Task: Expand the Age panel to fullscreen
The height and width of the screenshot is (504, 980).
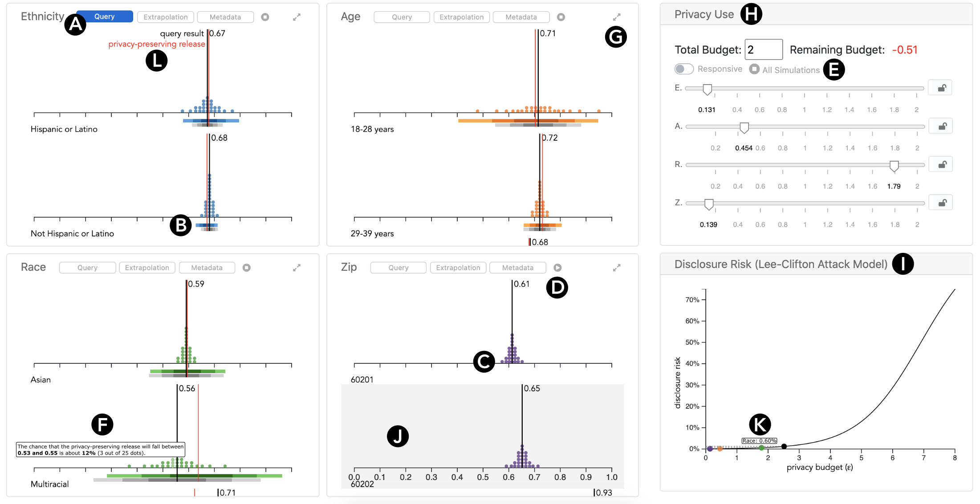Action: click(617, 17)
